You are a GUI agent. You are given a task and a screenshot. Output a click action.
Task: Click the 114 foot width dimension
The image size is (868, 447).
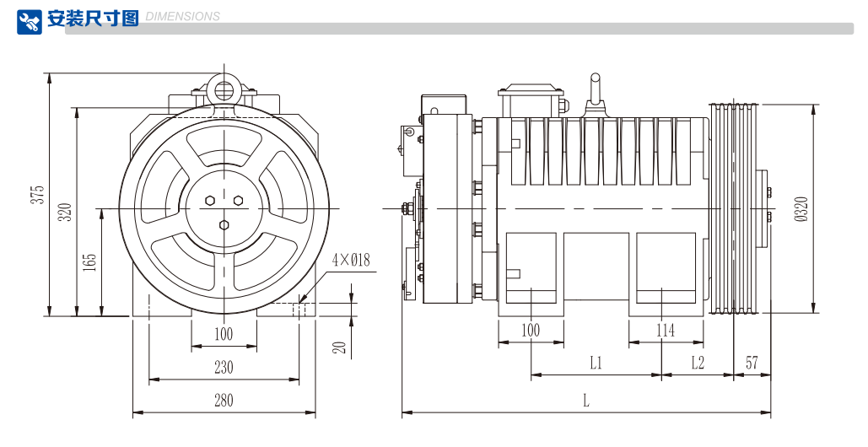666,331
